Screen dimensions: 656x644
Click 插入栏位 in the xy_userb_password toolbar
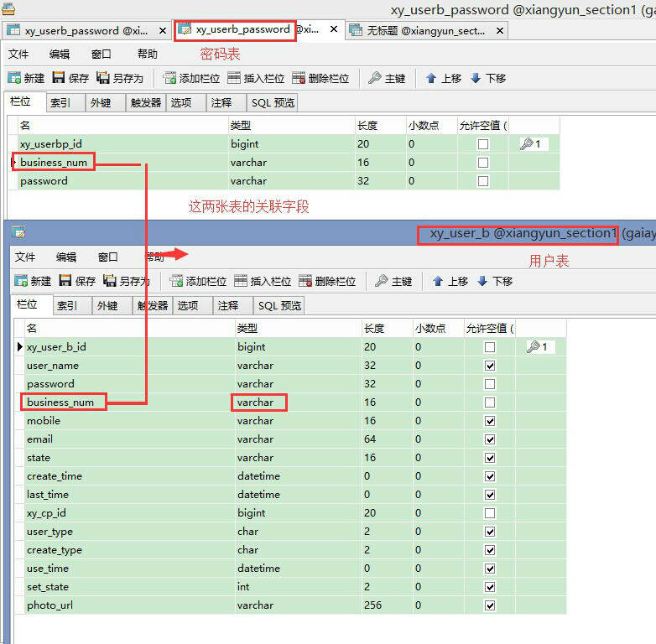click(256, 78)
